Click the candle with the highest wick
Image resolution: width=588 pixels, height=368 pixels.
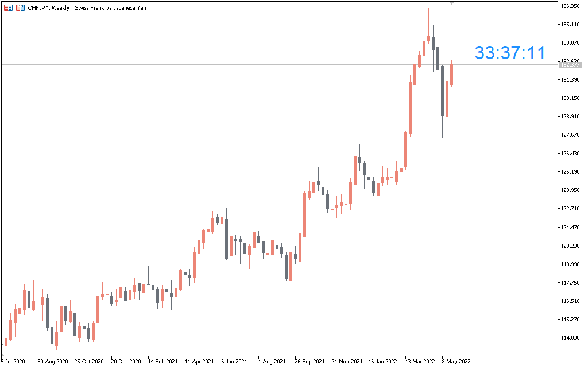point(428,38)
